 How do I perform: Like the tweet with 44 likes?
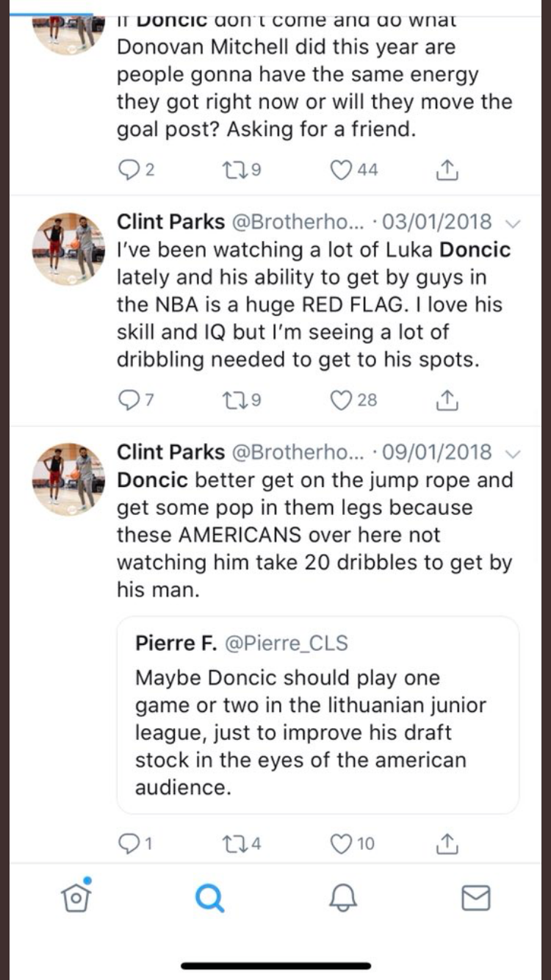[x=341, y=170]
